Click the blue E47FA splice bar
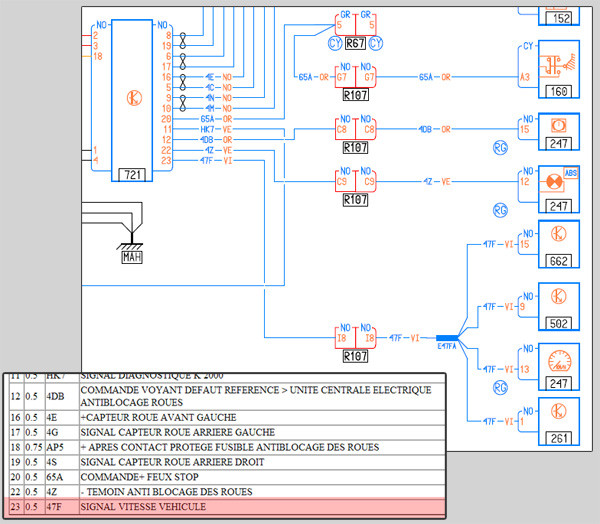600x524 pixels. coord(447,338)
